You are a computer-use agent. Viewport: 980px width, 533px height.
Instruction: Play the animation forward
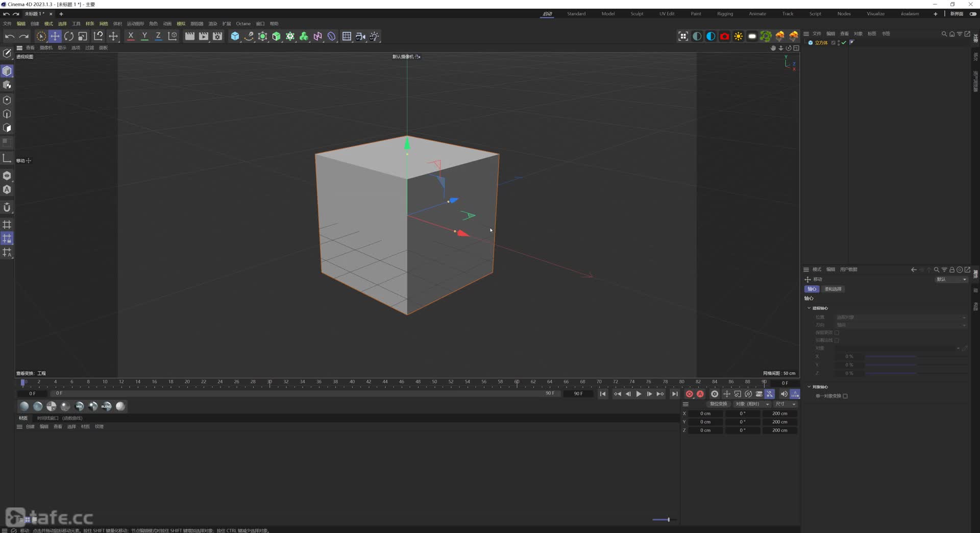click(639, 394)
